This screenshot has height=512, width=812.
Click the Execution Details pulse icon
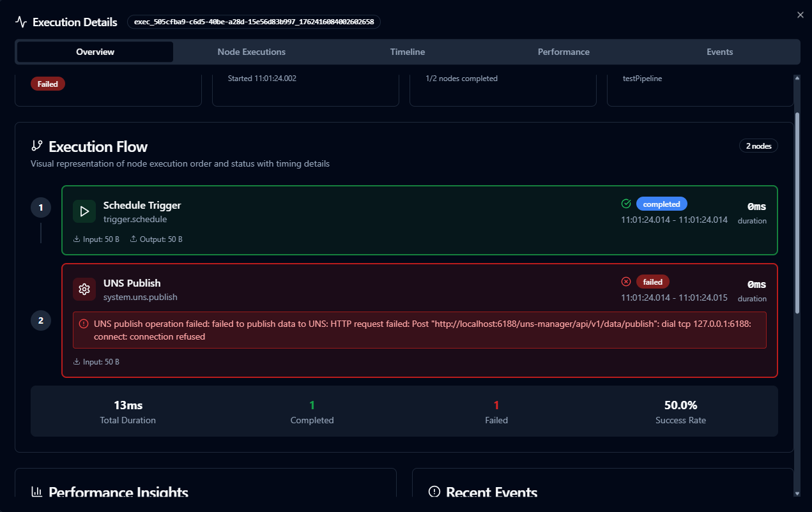22,21
